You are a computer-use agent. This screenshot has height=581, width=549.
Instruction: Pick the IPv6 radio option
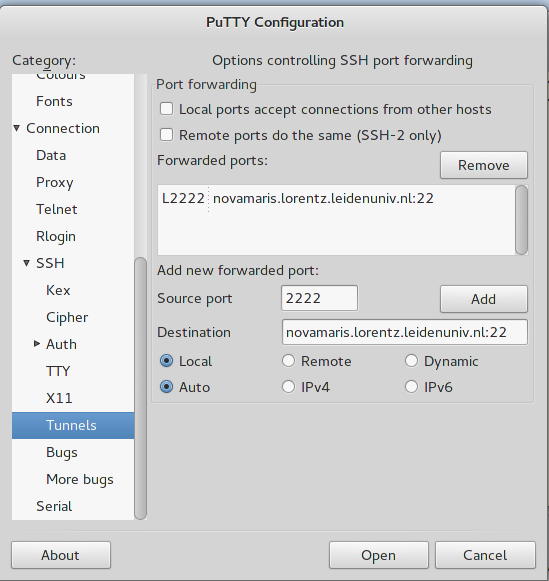tap(412, 387)
